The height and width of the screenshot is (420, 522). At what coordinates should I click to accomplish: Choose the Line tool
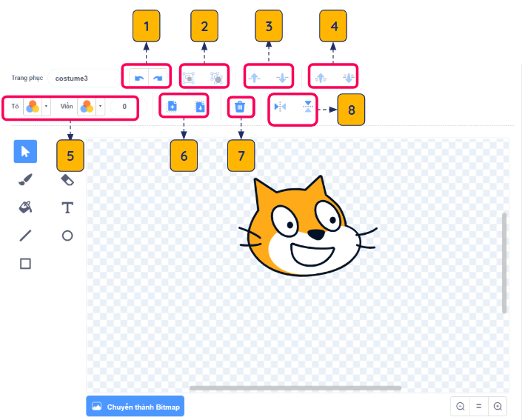click(25, 236)
